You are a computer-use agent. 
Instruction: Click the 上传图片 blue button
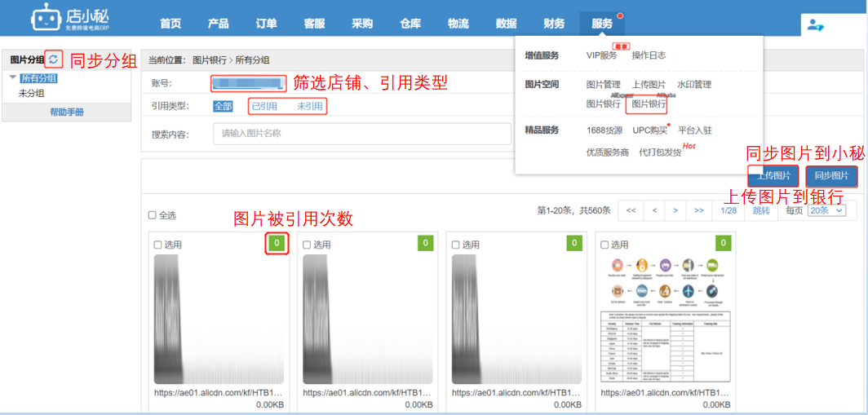tap(773, 176)
